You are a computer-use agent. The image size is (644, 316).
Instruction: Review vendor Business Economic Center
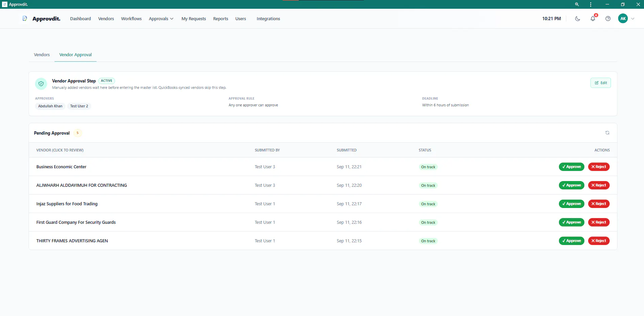click(61, 167)
